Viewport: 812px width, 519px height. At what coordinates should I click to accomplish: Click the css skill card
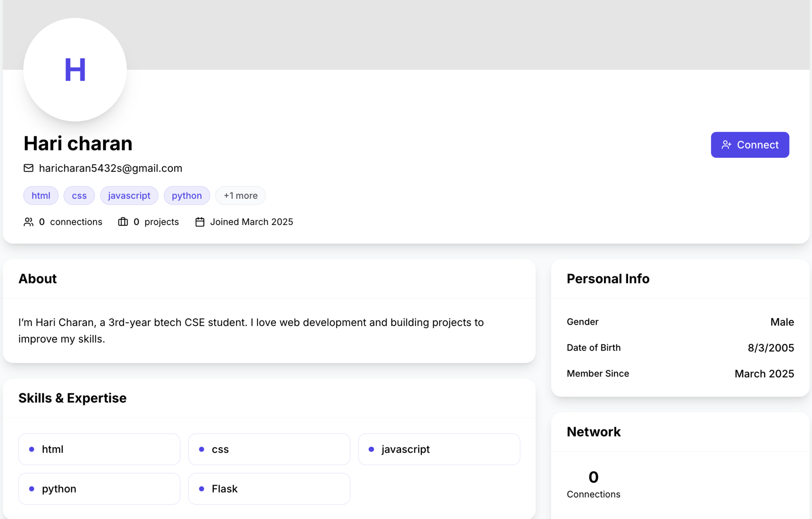click(269, 449)
